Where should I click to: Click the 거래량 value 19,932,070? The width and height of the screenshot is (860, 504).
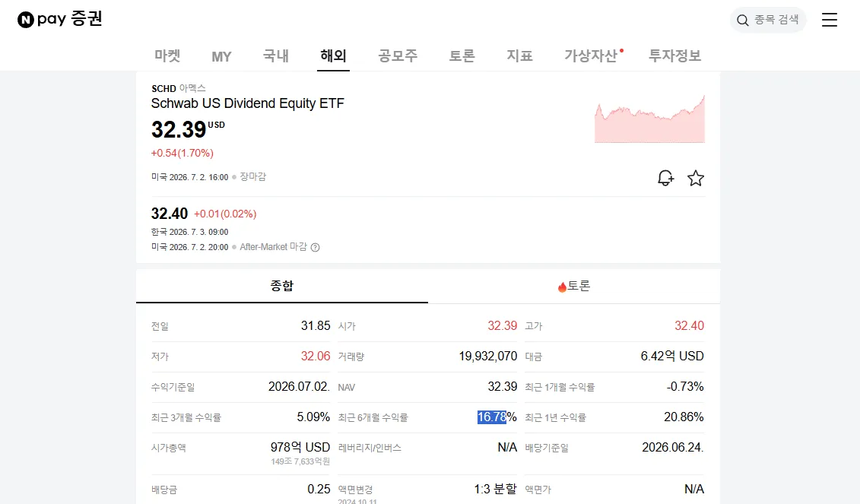coord(488,357)
